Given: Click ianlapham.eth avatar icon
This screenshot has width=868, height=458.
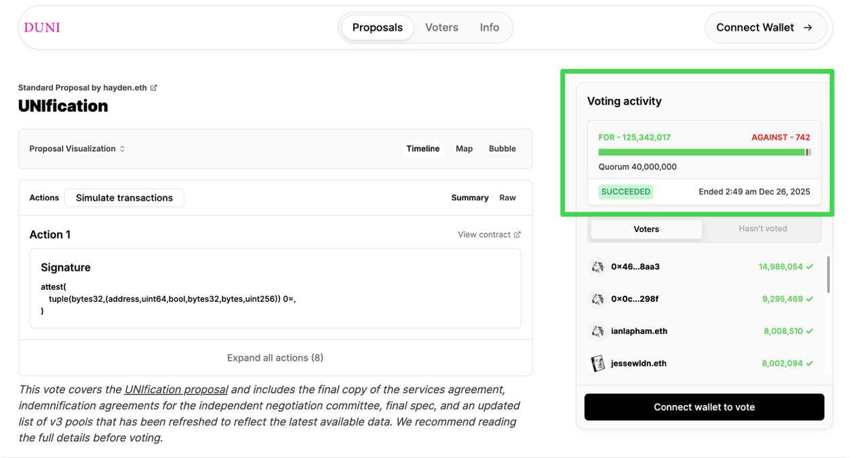Looking at the screenshot, I should click(597, 331).
